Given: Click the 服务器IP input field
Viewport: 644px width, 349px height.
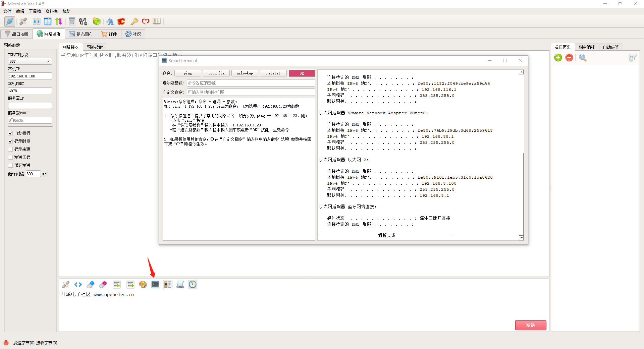Looking at the screenshot, I should click(x=30, y=106).
